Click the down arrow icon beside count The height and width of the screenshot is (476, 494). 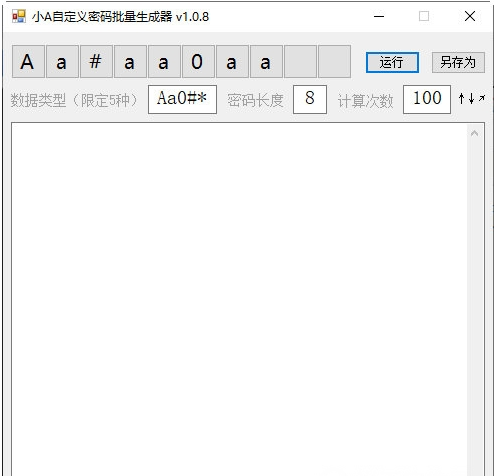[x=471, y=98]
